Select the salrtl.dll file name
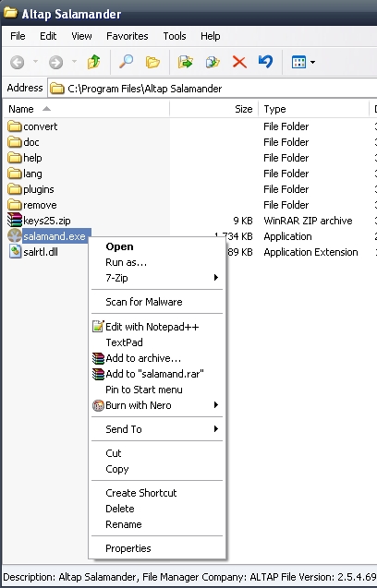This screenshot has width=377, height=588. pos(41,252)
